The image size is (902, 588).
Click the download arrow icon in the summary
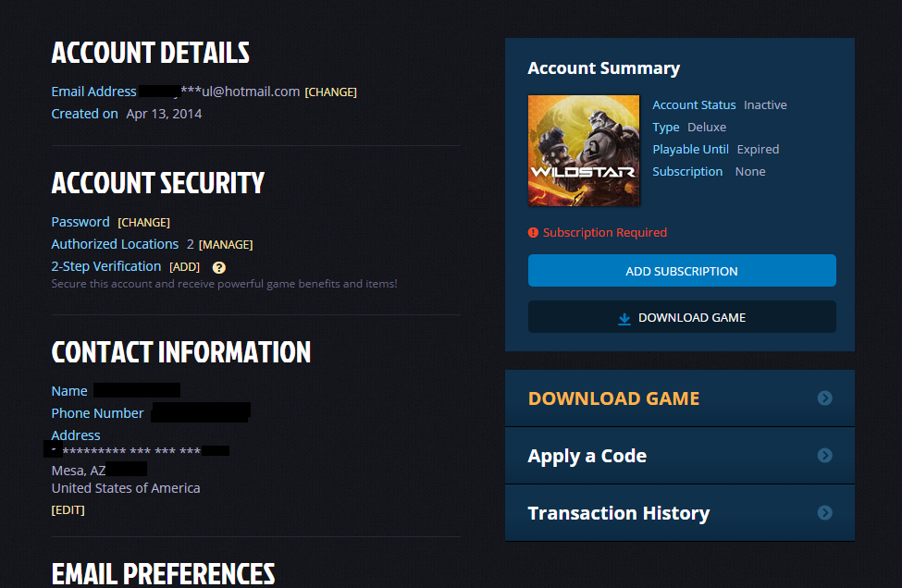point(624,318)
